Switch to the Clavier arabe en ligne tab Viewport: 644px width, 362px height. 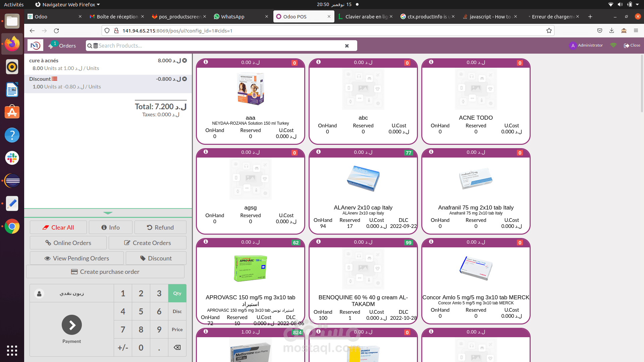tap(365, 16)
